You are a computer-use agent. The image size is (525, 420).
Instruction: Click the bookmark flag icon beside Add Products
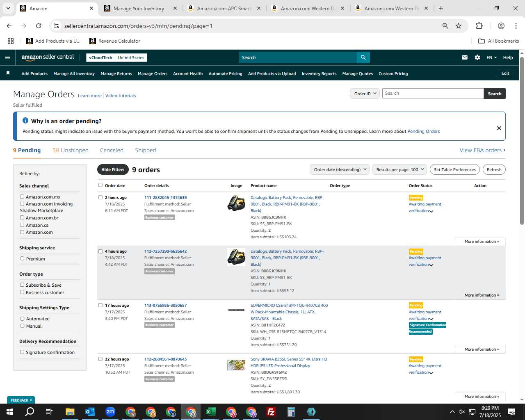tap(8, 73)
